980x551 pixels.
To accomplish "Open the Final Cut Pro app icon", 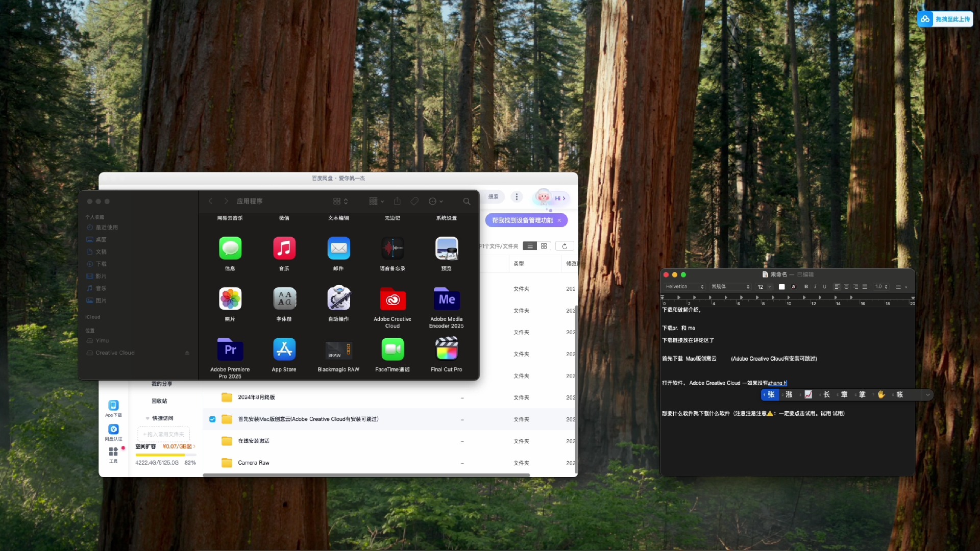I will coord(447,349).
